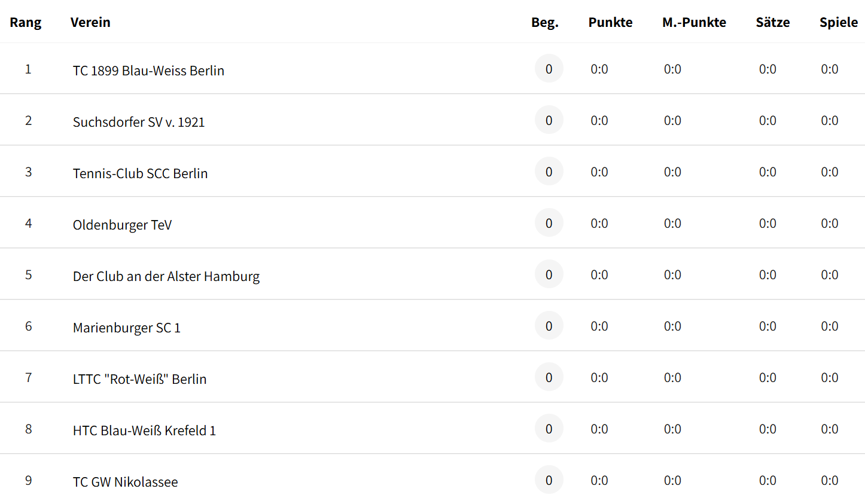Click the Beg. column header

click(545, 22)
